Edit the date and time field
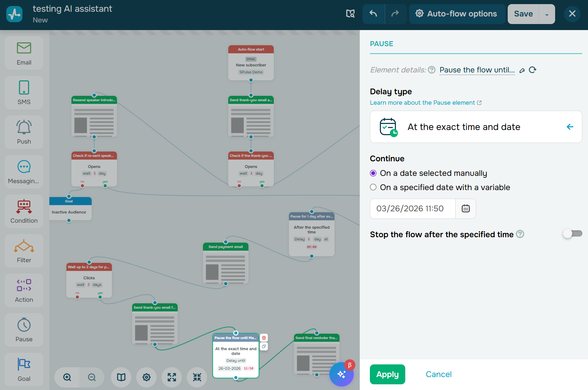 [413, 209]
